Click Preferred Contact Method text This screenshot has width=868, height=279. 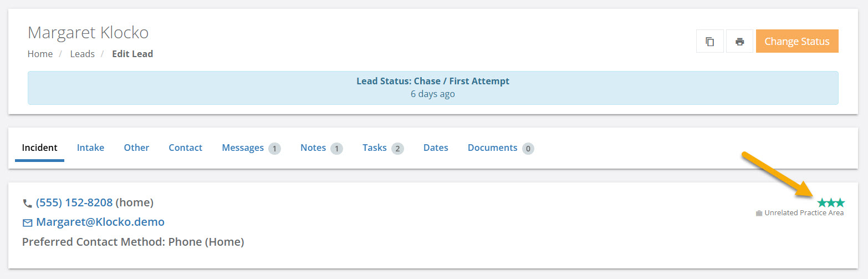point(133,242)
